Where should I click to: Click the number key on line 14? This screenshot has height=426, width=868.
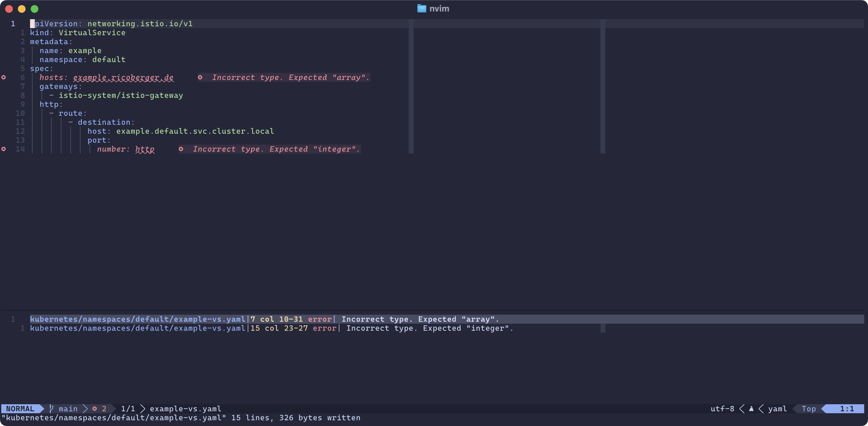111,149
